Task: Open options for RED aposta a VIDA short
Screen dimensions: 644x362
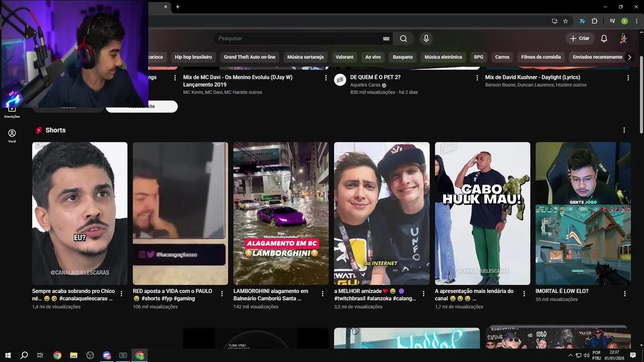Action: pos(222,294)
